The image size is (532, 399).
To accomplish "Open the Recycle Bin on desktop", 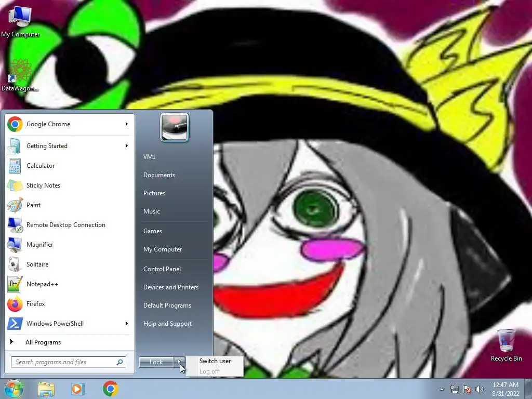I will [x=506, y=345].
